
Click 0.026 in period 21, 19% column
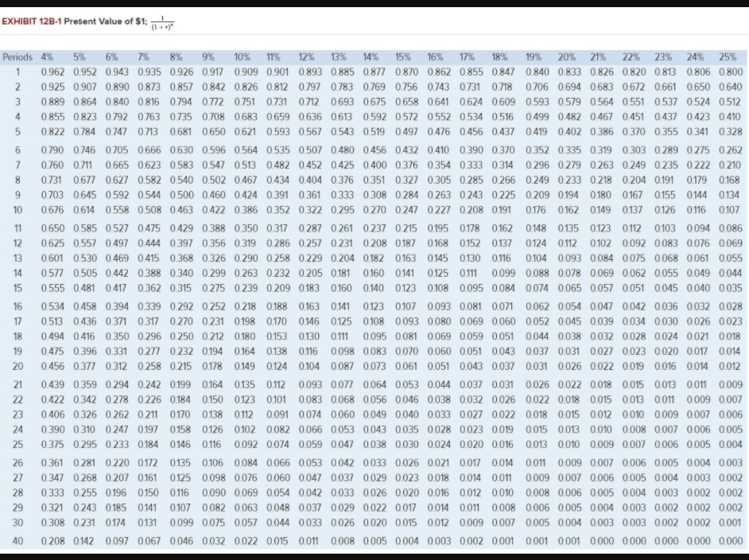point(537,385)
